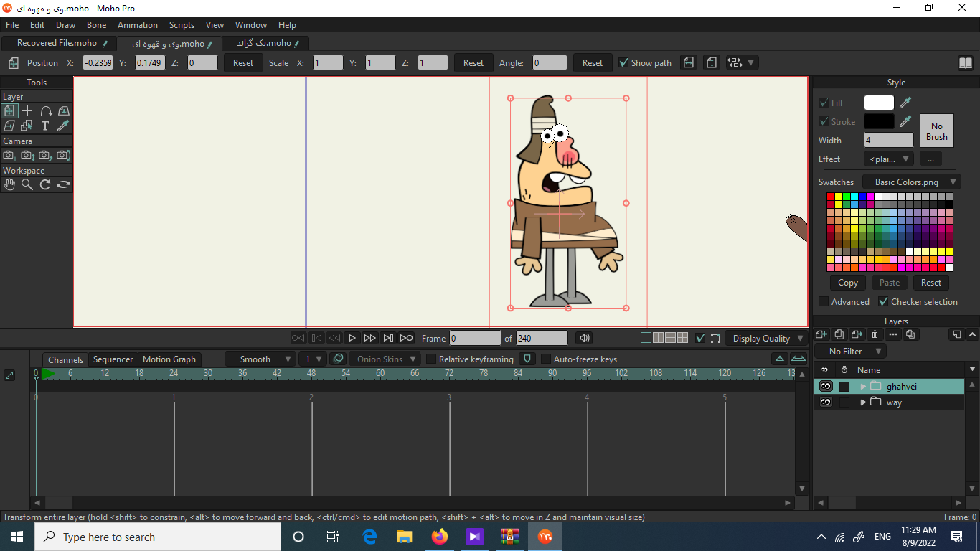The width and height of the screenshot is (980, 551).
Task: Click the New Layer icon
Action: pos(821,334)
